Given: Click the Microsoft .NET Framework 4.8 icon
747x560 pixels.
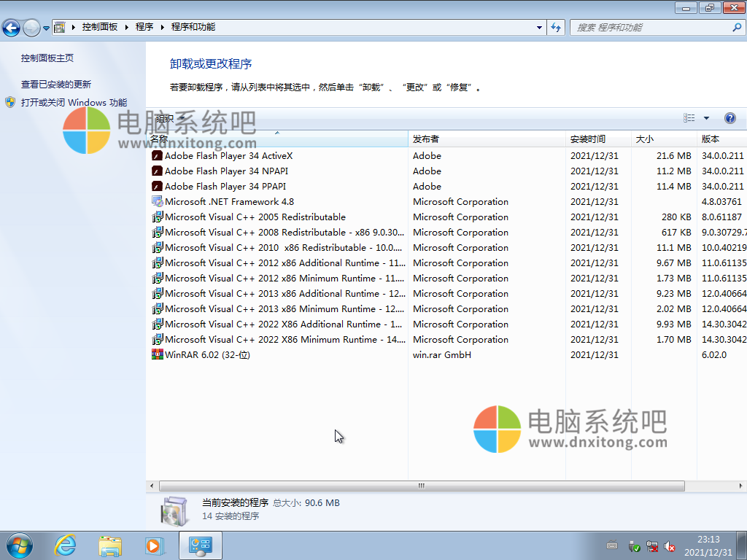Looking at the screenshot, I should [x=157, y=202].
